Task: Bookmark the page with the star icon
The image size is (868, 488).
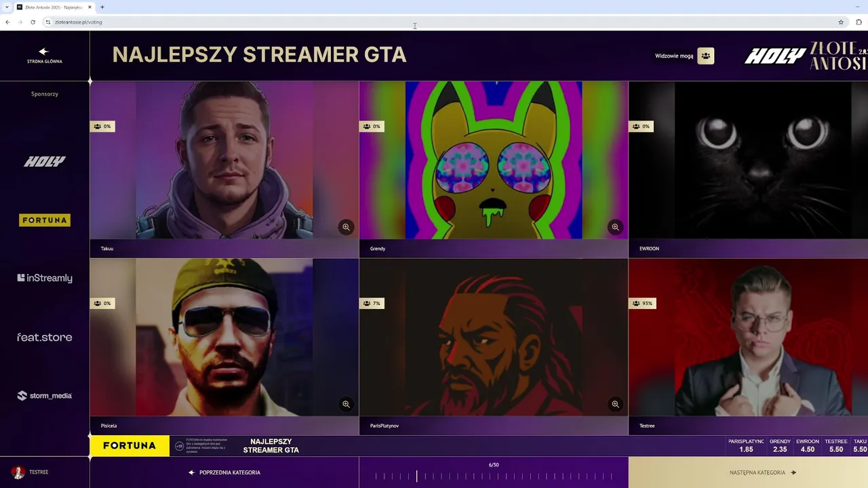Action: click(x=841, y=22)
